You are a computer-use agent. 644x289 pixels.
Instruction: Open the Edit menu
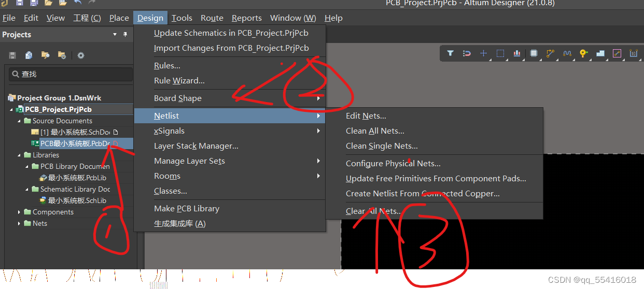click(31, 18)
